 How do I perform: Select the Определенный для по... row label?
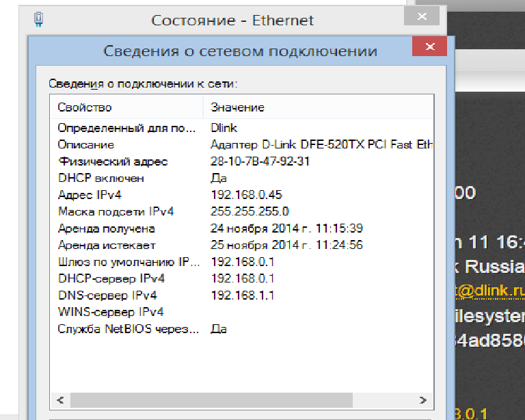tap(126, 128)
